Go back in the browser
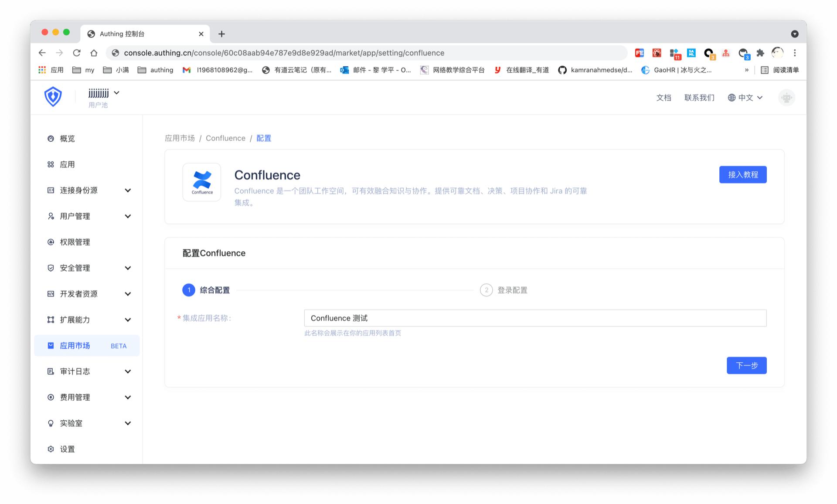 (42, 53)
